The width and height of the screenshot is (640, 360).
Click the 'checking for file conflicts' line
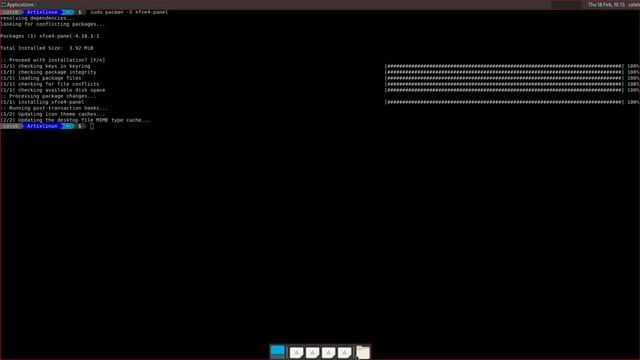click(x=50, y=84)
